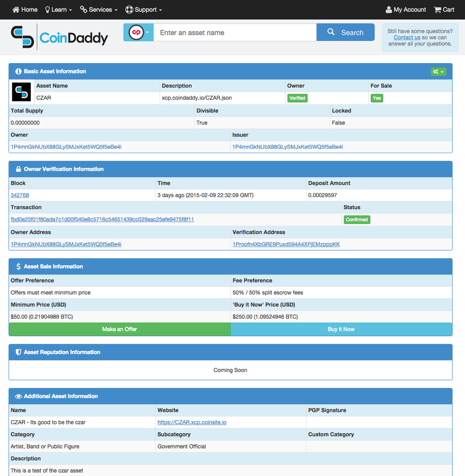
Task: Click the For Sale Yes badge
Action: 377,98
